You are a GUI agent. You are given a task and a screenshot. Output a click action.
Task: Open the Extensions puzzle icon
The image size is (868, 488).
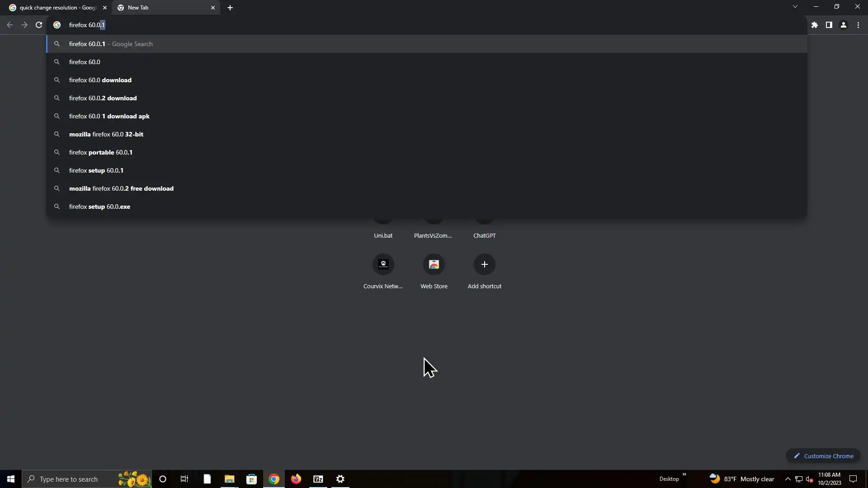point(815,25)
